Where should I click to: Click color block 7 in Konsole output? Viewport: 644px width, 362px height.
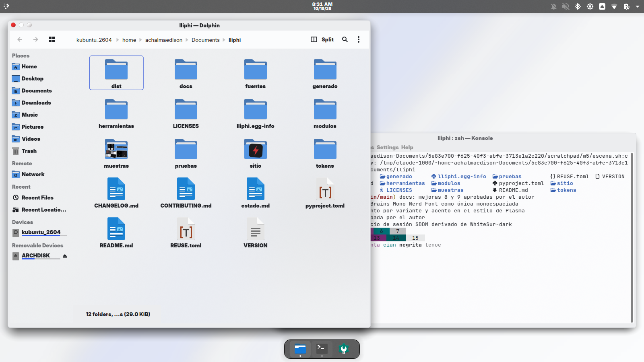coord(398,231)
